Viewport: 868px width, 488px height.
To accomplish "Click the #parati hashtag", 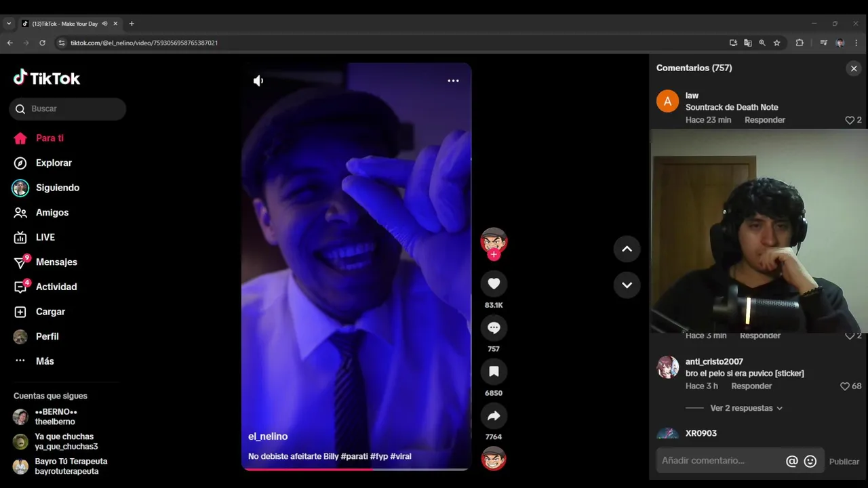I will 355,456.
